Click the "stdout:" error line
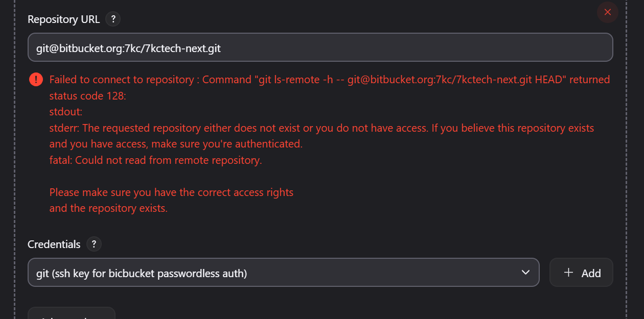644x319 pixels. [x=66, y=112]
